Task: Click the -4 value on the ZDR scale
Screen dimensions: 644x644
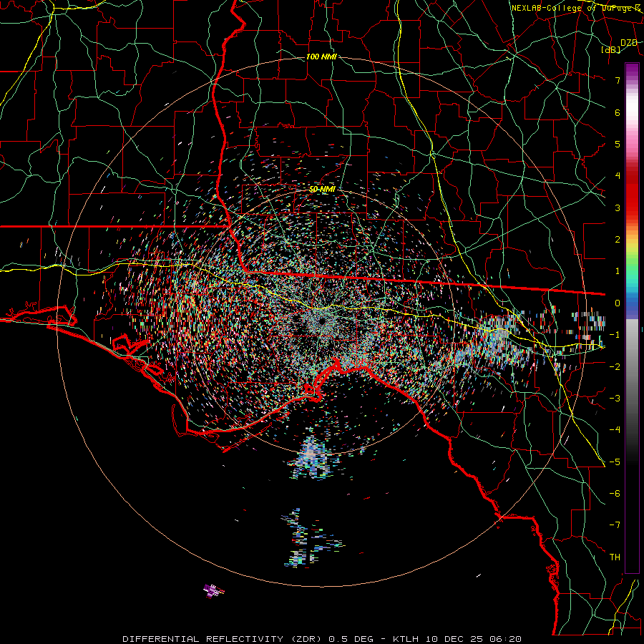Action: pos(615,429)
